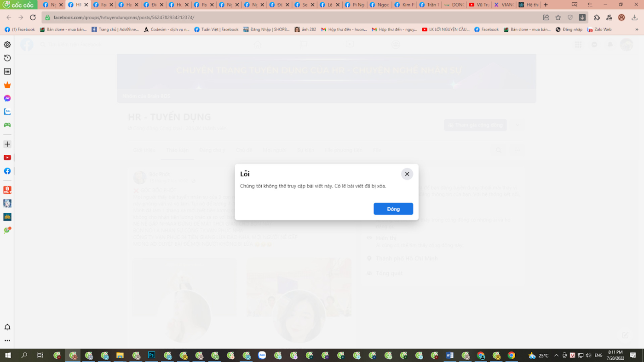The image size is (644, 362).
Task: Open the browser extensions puzzle icon
Action: click(597, 17)
